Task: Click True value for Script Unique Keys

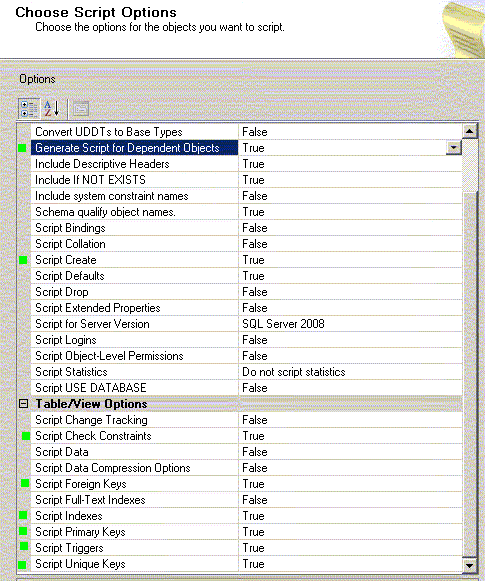Action: coord(253,564)
